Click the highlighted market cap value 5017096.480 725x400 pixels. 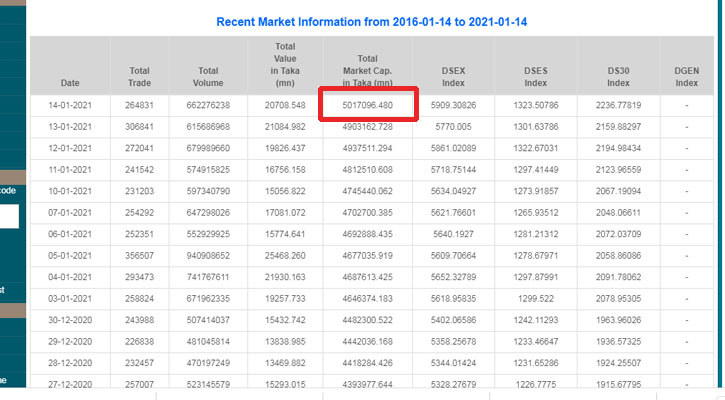[367, 105]
